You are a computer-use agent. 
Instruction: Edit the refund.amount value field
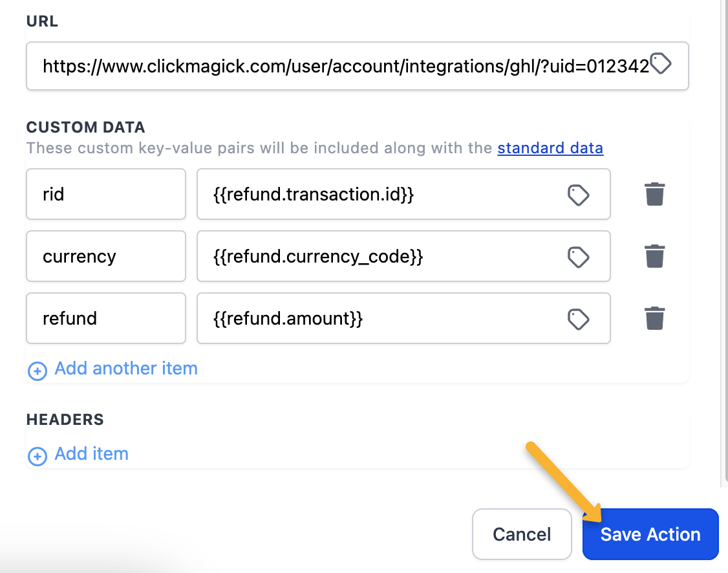pos(381,319)
